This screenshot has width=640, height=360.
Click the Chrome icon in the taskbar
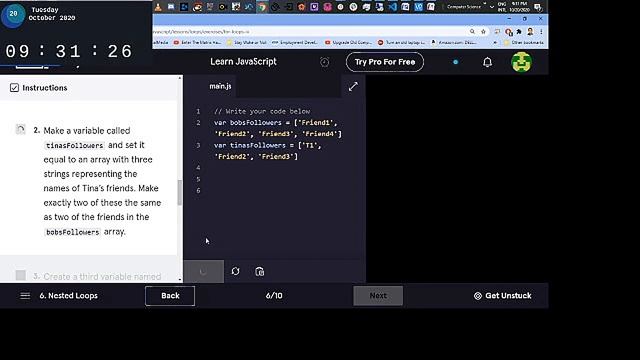262,7
